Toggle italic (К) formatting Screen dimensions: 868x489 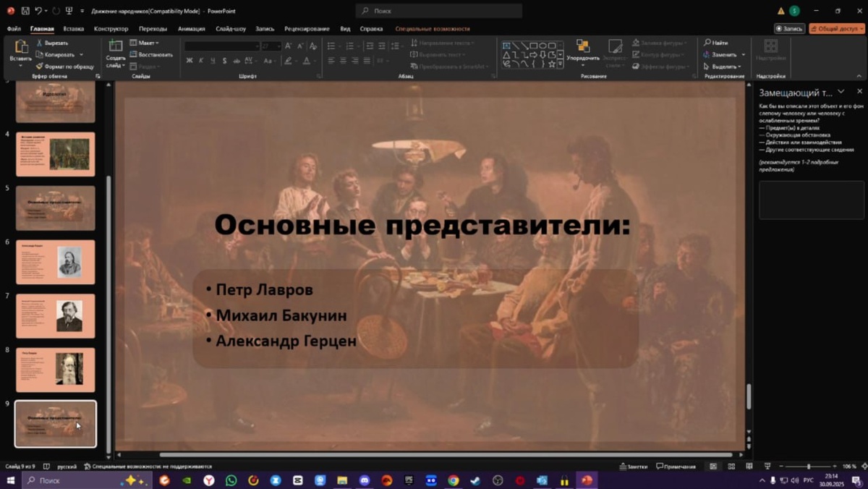[x=200, y=61]
